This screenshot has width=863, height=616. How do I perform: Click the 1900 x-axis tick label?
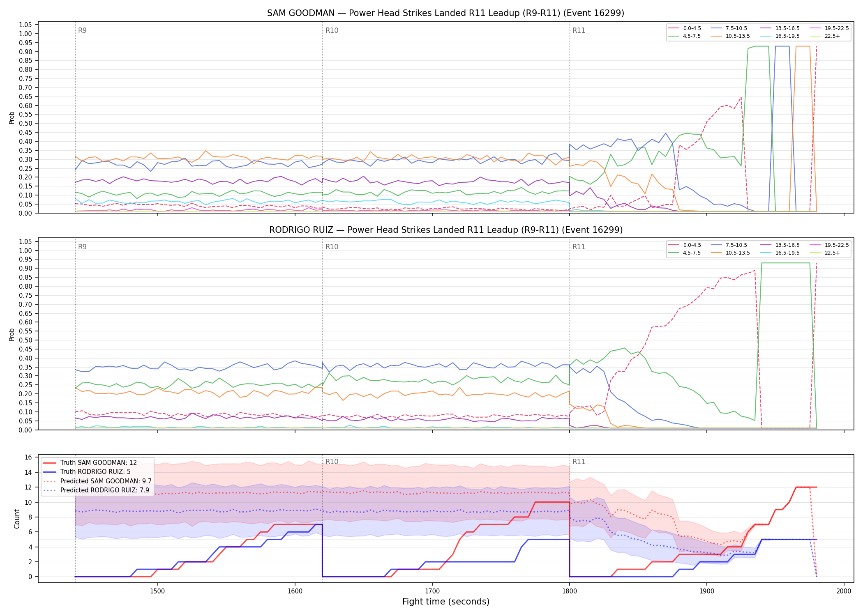(706, 591)
